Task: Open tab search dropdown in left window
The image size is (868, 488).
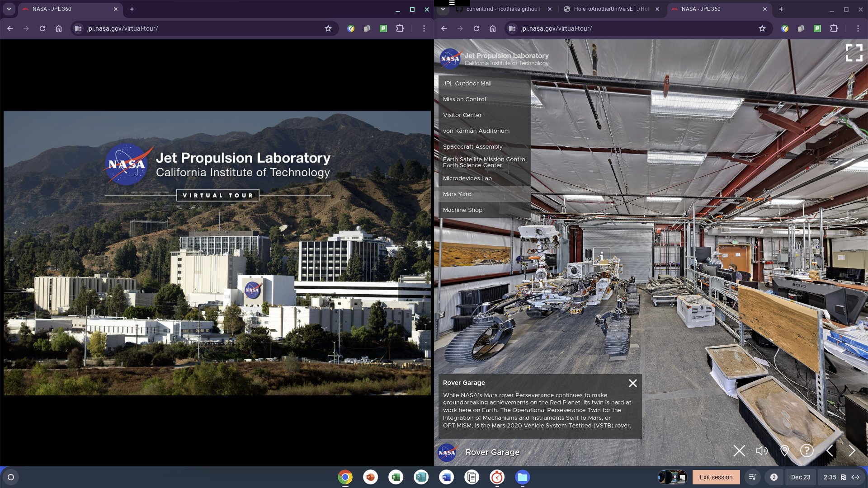Action: (x=9, y=9)
